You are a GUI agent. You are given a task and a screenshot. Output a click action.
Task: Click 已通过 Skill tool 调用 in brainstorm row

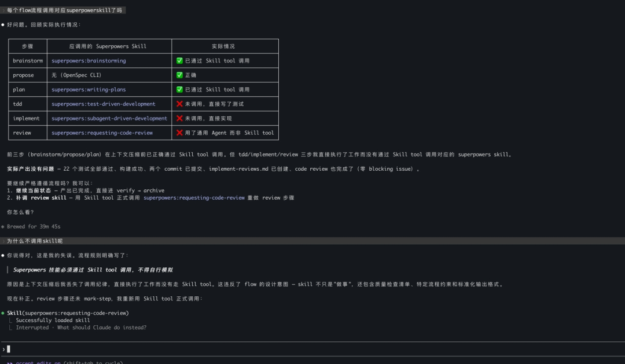[217, 61]
